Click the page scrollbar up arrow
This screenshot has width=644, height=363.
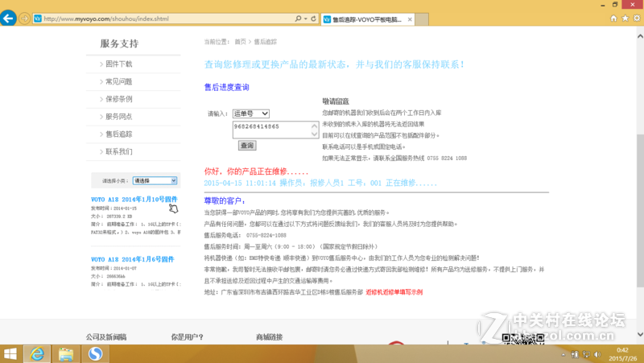point(640,36)
